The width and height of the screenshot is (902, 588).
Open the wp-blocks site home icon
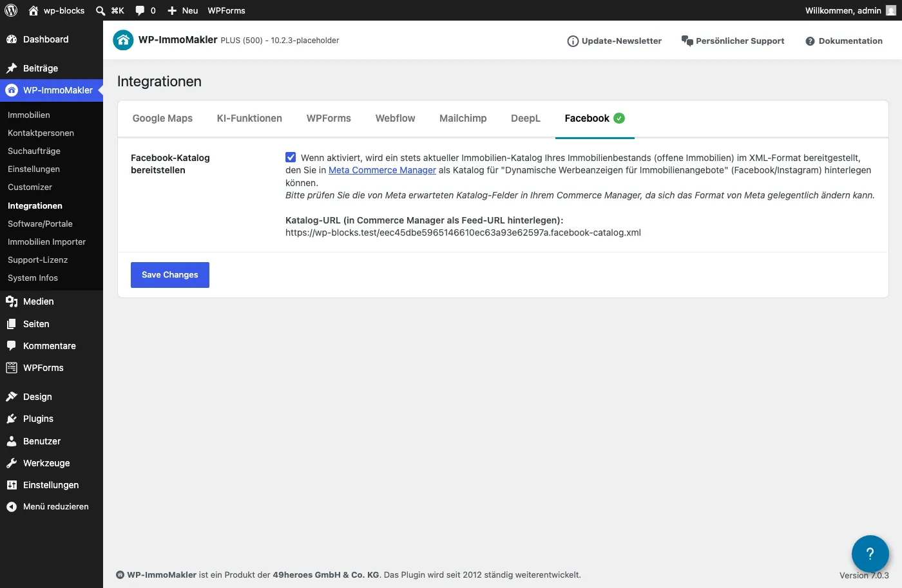coord(34,10)
